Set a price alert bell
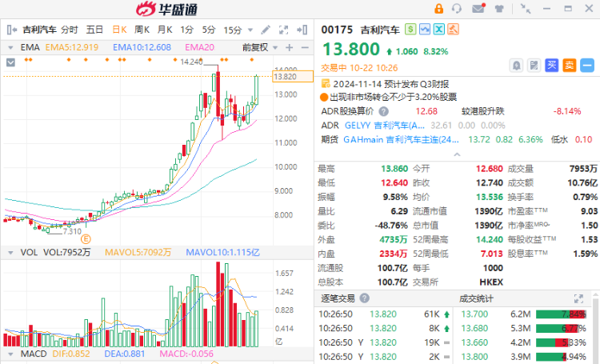Image resolution: width=600 pixels, height=364 pixels. [x=516, y=66]
